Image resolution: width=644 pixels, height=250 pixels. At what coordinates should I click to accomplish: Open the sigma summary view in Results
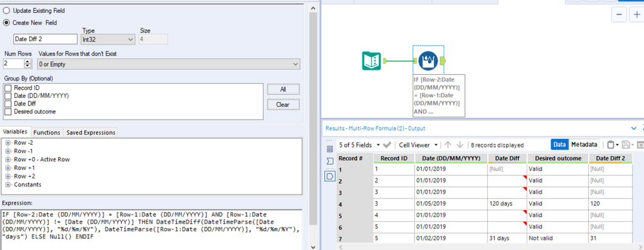pos(329,162)
